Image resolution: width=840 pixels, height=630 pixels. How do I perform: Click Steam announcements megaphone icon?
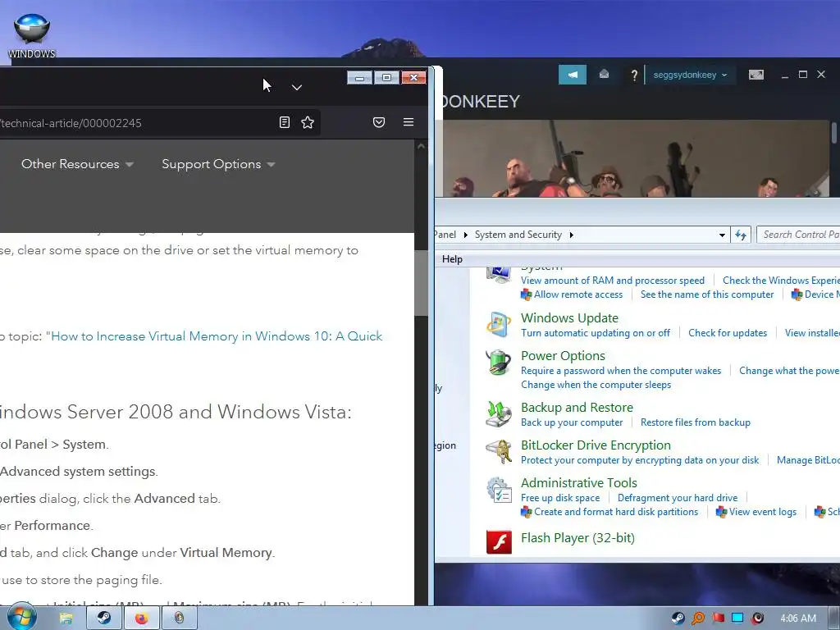(572, 75)
